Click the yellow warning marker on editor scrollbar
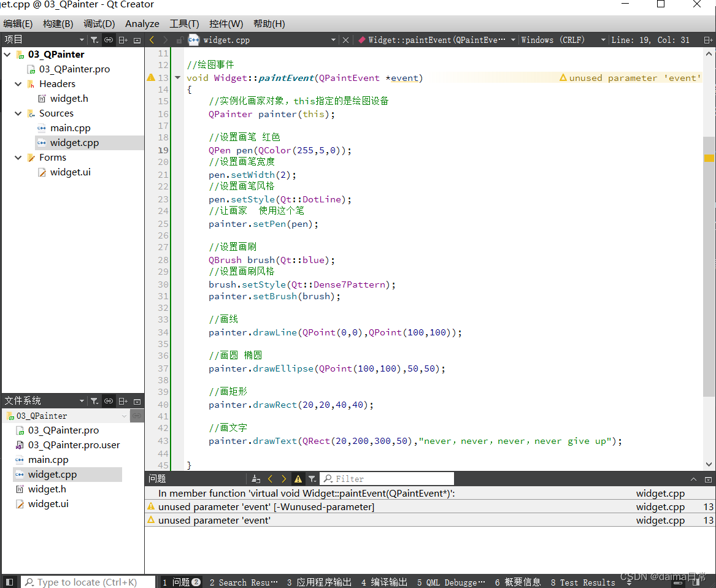The image size is (716, 588). tap(709, 158)
